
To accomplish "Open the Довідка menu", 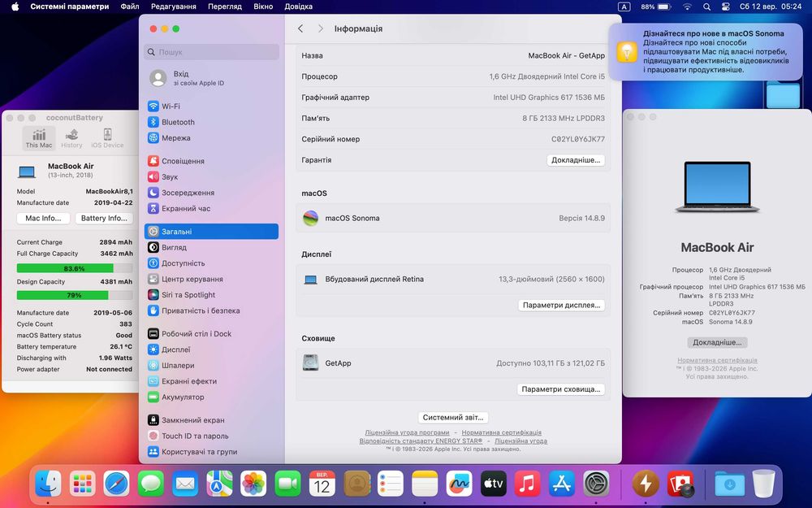I will pyautogui.click(x=298, y=7).
